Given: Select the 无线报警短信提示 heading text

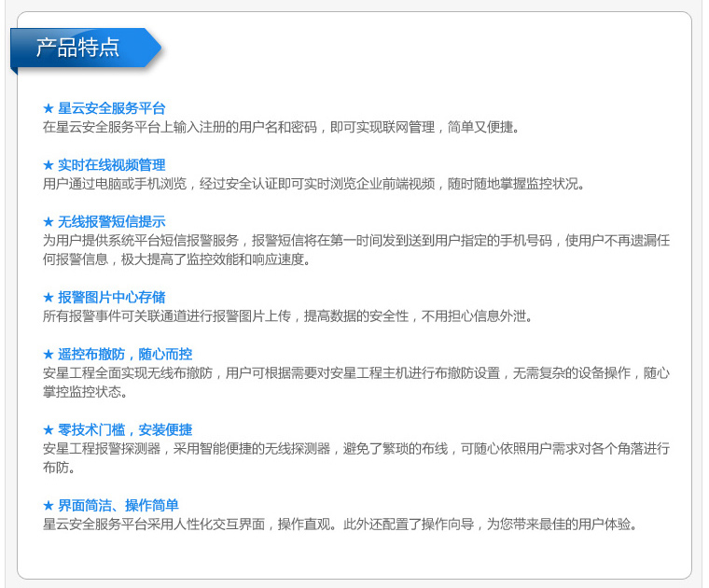Looking at the screenshot, I should pos(111,221).
